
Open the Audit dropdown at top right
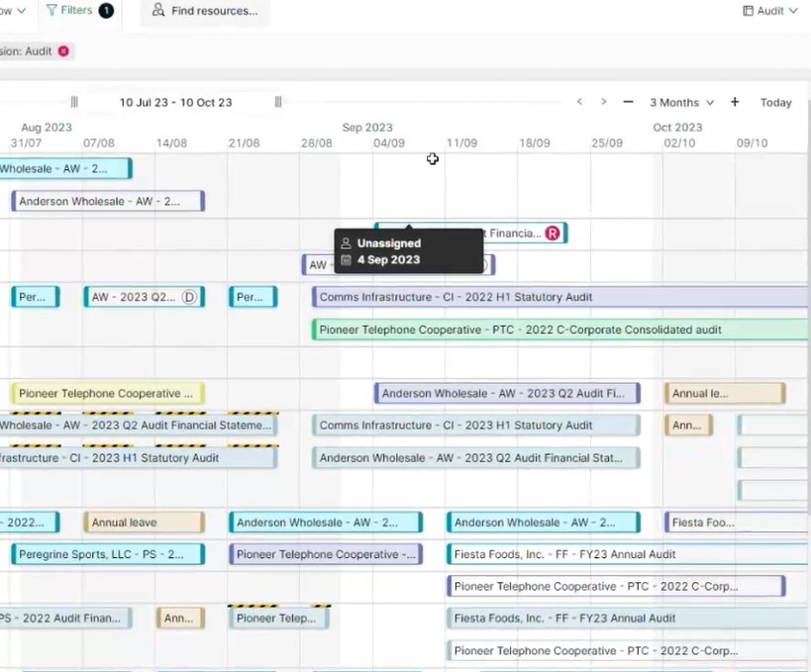pyautogui.click(x=770, y=10)
